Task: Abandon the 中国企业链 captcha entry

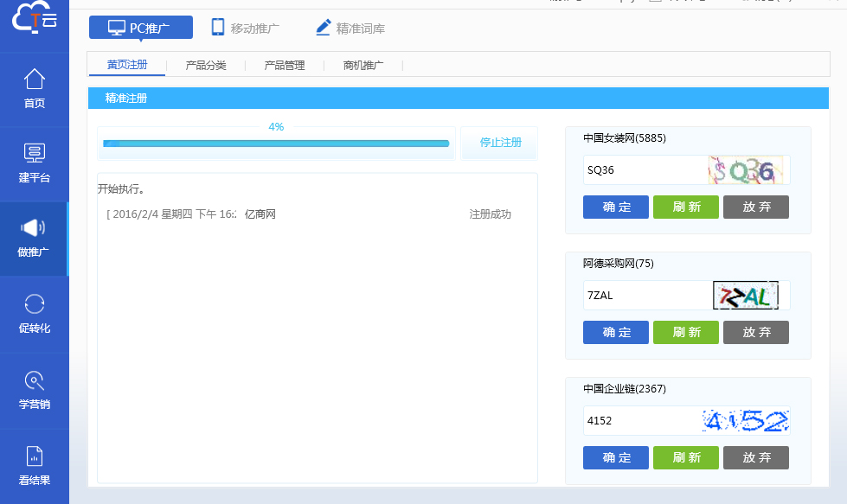Action: [755, 458]
